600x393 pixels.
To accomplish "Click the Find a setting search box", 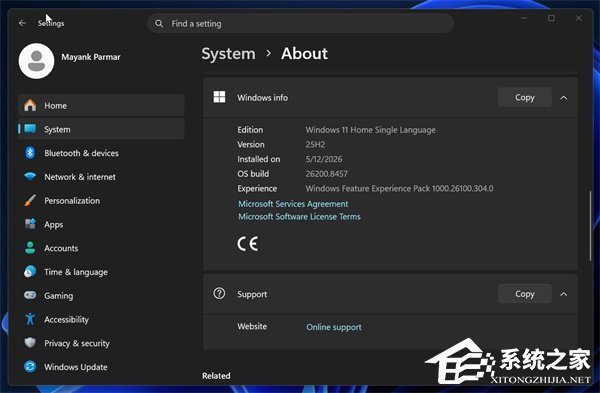I will (300, 24).
